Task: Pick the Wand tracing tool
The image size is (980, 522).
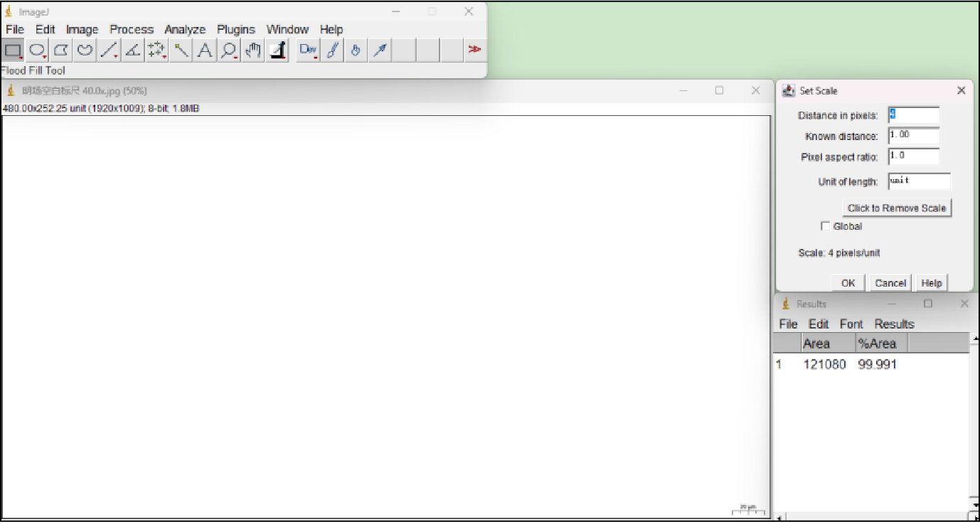Action: [x=181, y=50]
